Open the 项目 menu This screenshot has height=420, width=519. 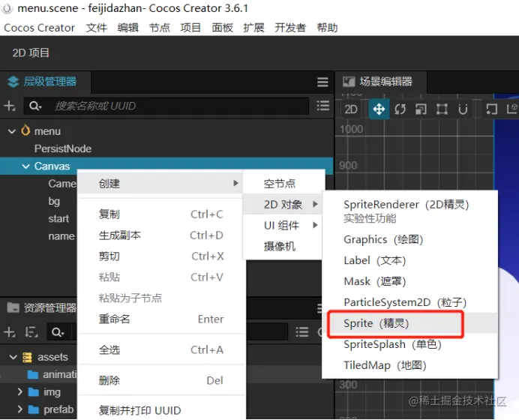coord(190,28)
